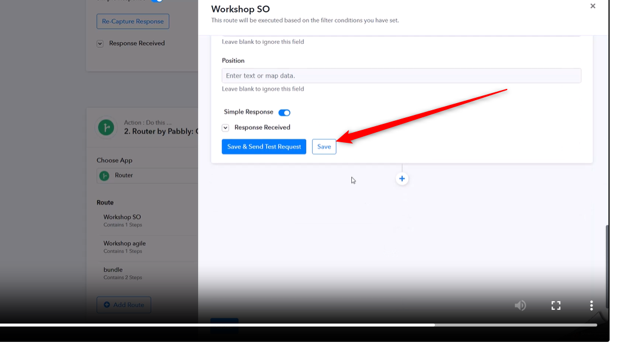Mute the video with the speaker icon
The image size is (644, 352).
(x=520, y=305)
